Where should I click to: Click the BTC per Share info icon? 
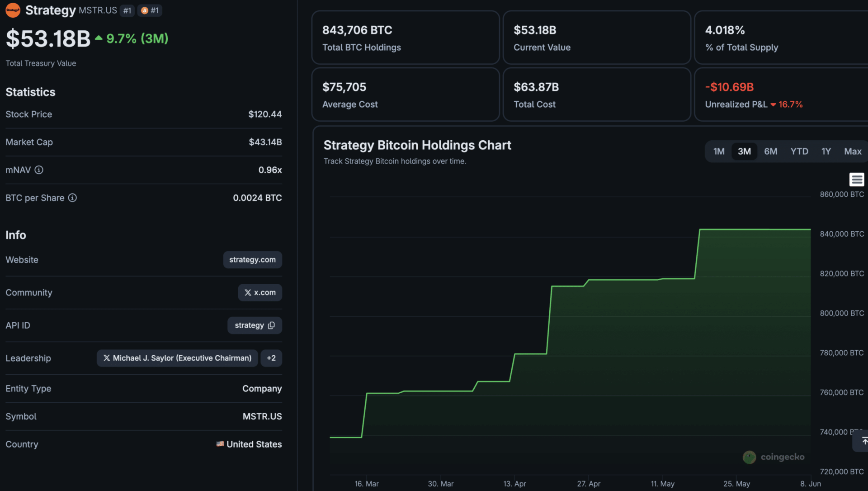[x=72, y=198]
